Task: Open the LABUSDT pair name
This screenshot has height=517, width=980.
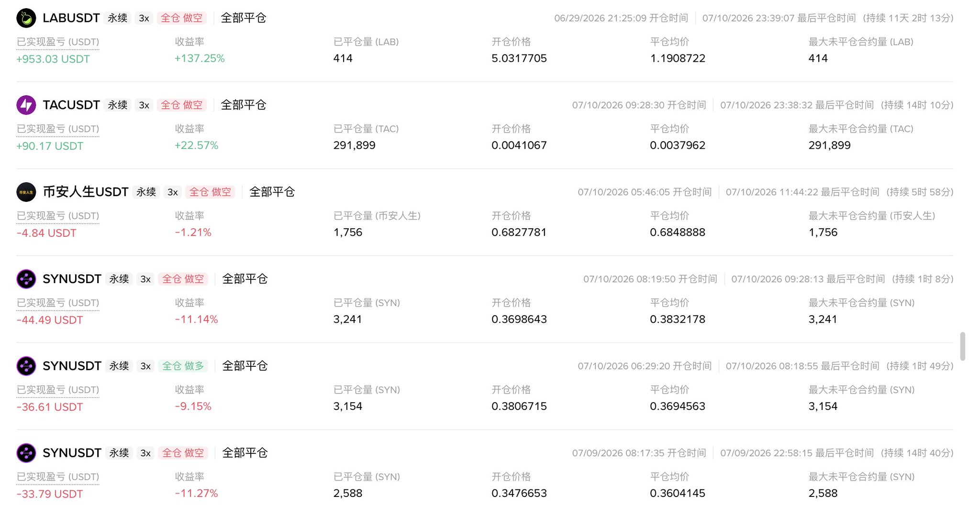Action: point(71,18)
